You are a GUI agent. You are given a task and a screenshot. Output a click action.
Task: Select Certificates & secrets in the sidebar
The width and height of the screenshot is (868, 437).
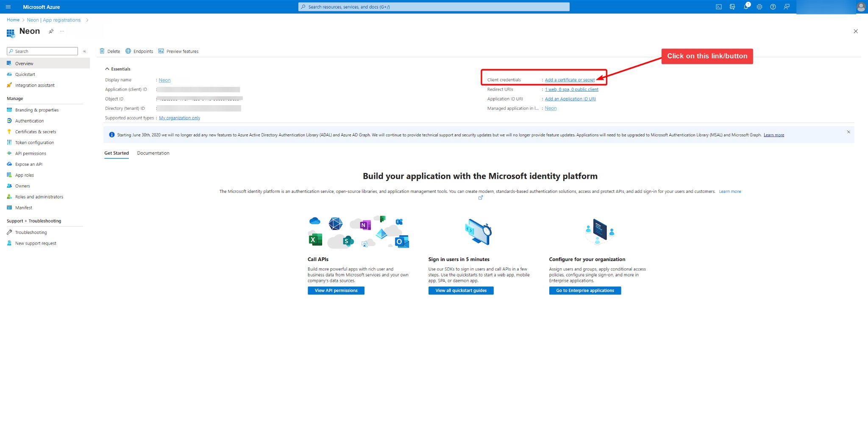(35, 132)
